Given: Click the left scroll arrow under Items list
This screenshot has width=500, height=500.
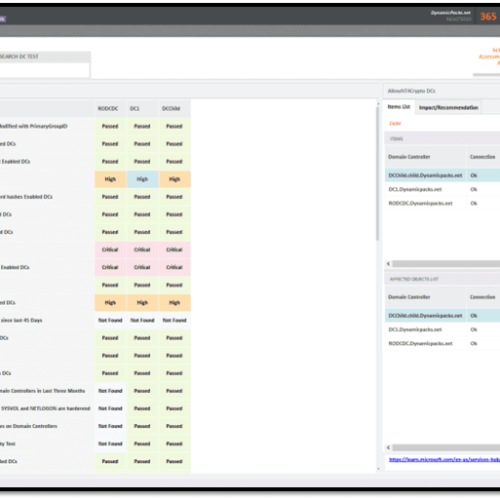Looking at the screenshot, I should [x=388, y=264].
